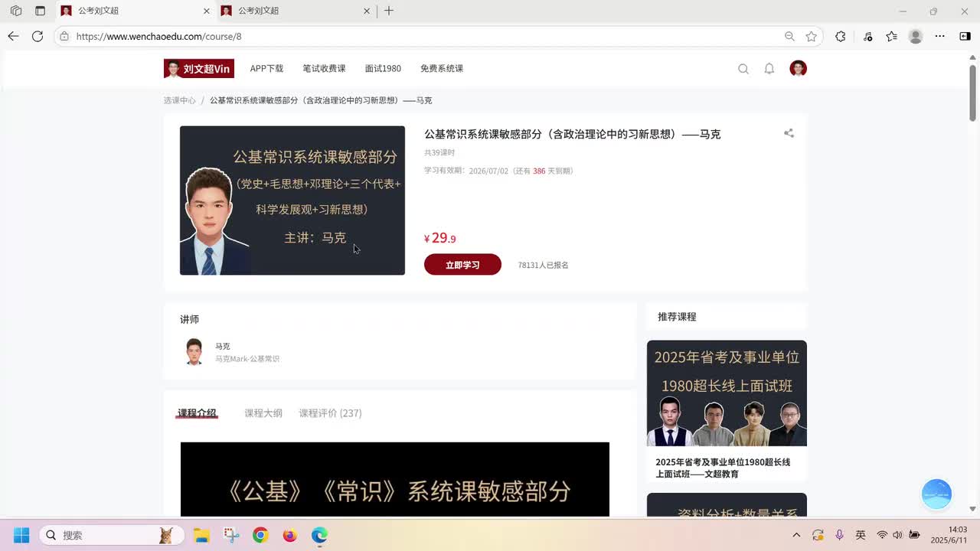This screenshot has width=980, height=551.
Task: Switch to the 课程介绍 tab
Action: click(x=198, y=413)
